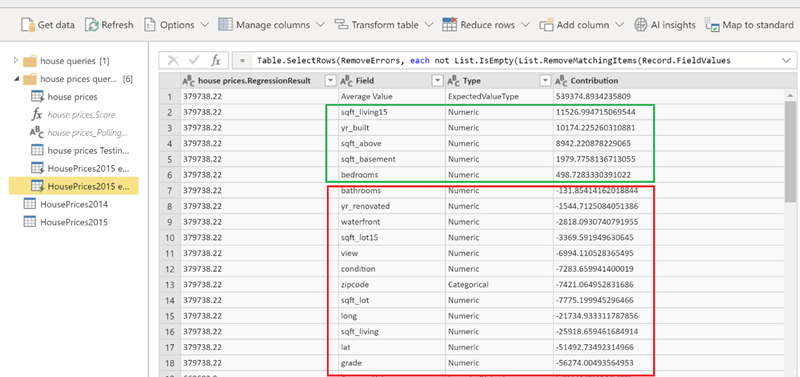Viewport: 800px width, 377px height.
Task: Confirm formula with checkmark icon
Action: tap(194, 61)
